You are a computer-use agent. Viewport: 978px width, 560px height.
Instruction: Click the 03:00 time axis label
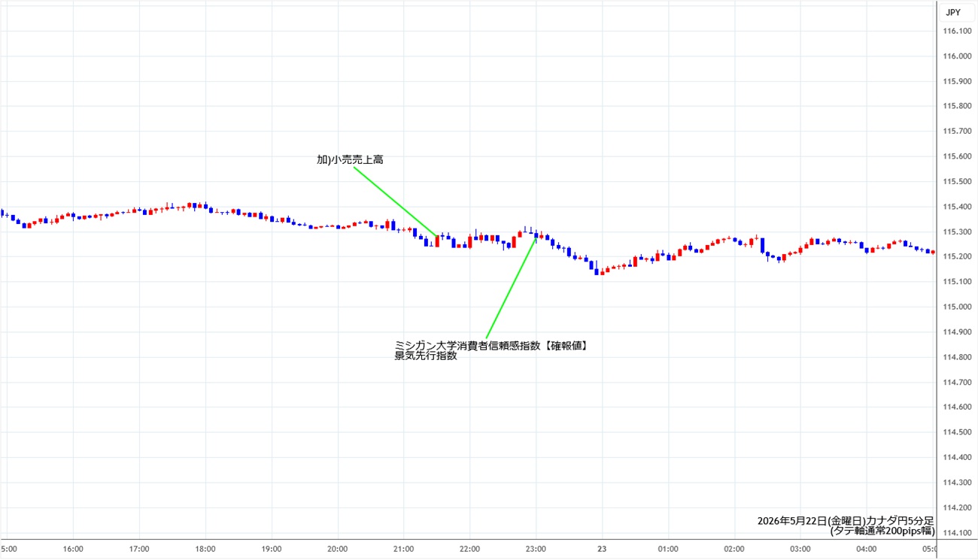pos(800,549)
